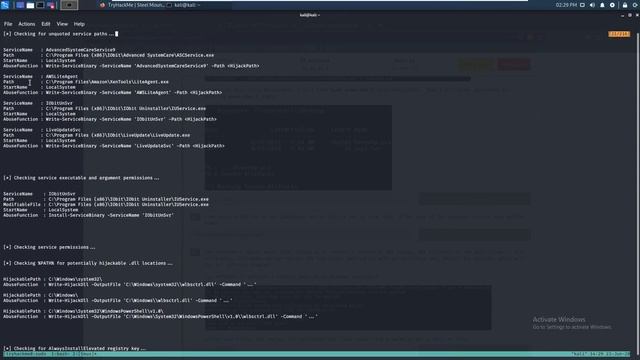Click ServiceName AdvancedSystemCareService9 line
The width and height of the screenshot is (640, 360).
tap(59, 50)
